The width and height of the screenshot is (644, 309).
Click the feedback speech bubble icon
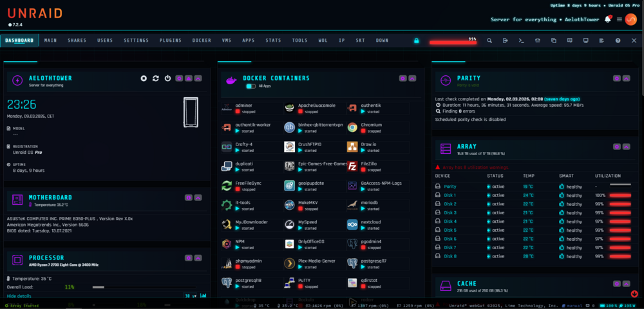tap(570, 41)
